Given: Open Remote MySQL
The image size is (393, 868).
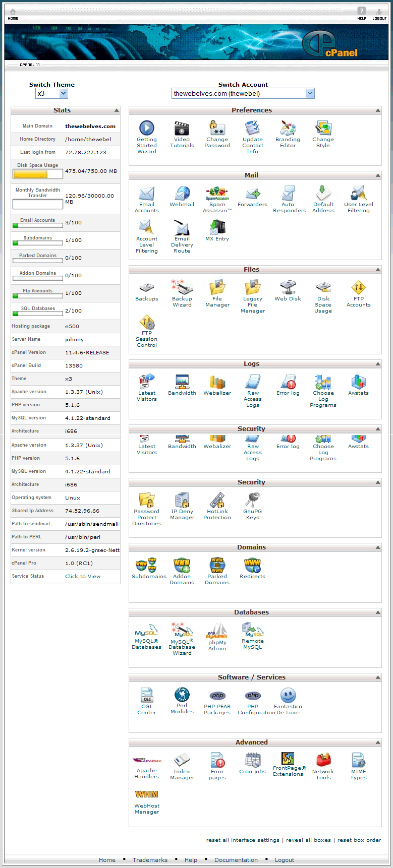Looking at the screenshot, I should tap(253, 636).
